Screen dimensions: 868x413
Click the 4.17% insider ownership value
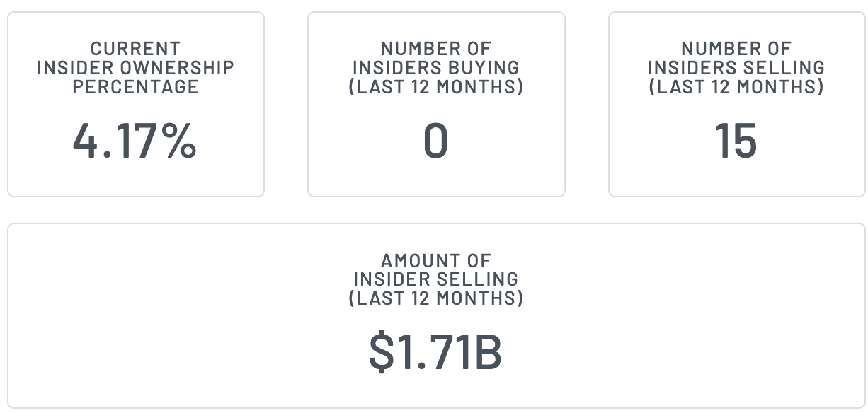coord(135,141)
